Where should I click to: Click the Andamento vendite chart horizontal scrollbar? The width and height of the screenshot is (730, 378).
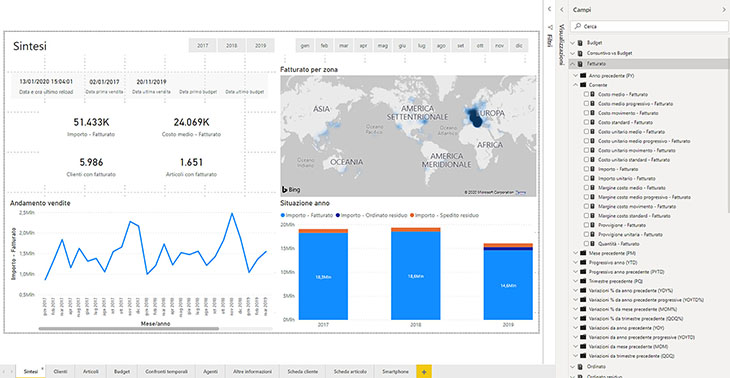click(128, 328)
